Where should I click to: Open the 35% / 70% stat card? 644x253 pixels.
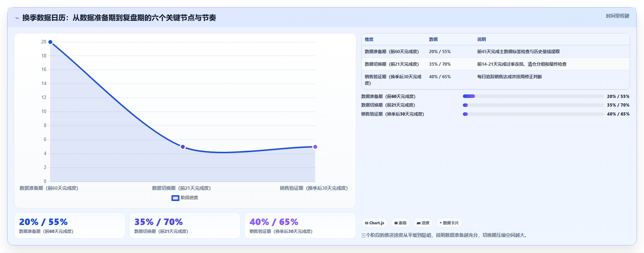tap(185, 225)
